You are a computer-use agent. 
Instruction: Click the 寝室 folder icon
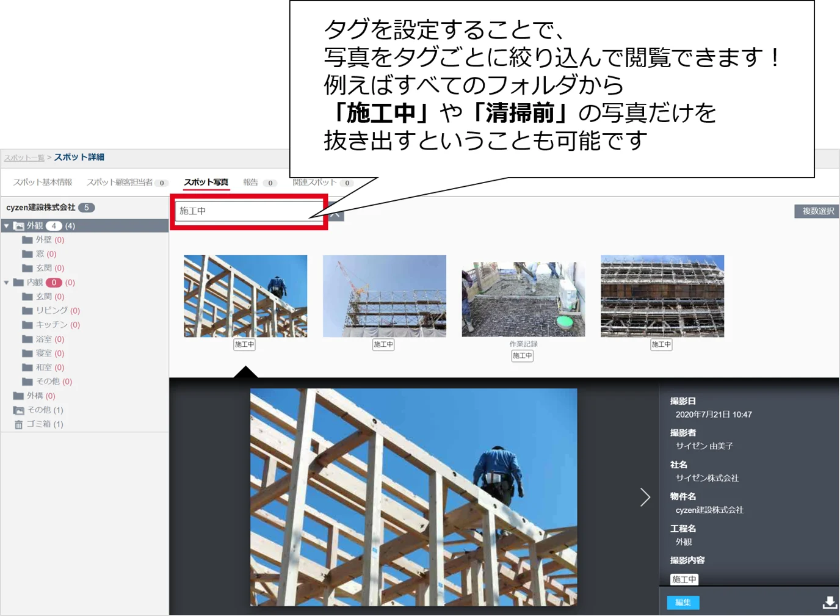tap(27, 353)
